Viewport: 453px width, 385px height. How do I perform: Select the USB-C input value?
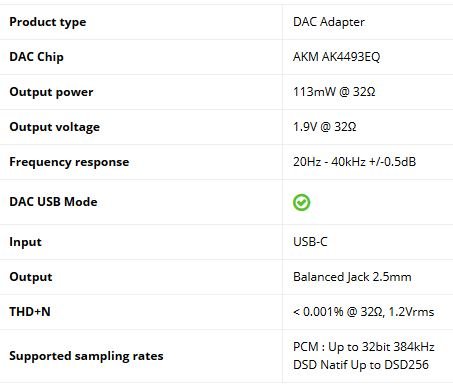[310, 242]
